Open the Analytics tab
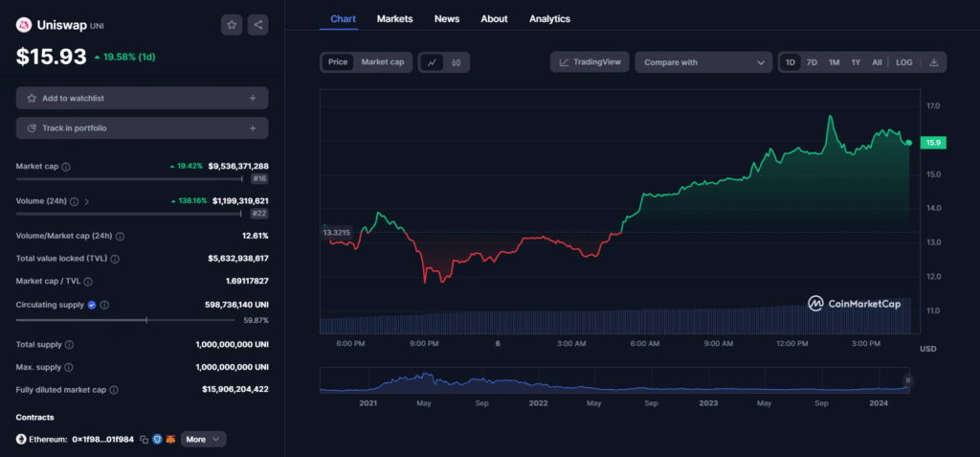Screen dimensions: 980x457 [x=549, y=19]
